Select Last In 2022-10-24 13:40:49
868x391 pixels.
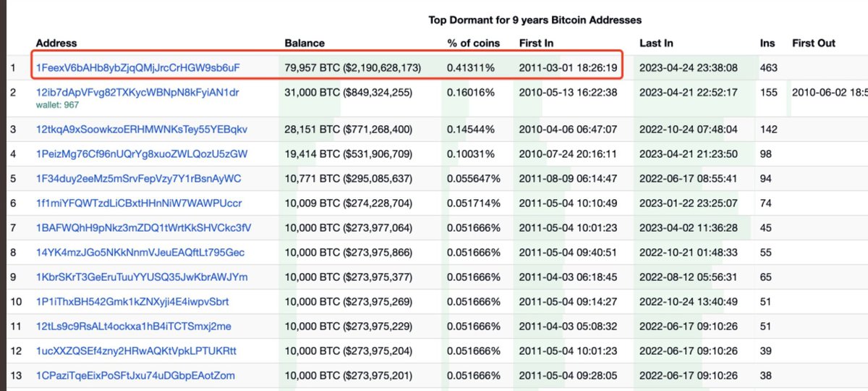[x=689, y=302]
